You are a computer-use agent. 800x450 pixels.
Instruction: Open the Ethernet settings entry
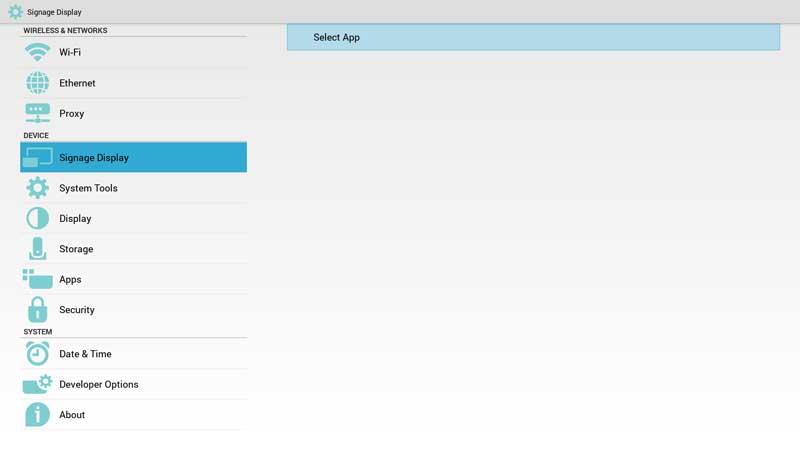tap(134, 83)
